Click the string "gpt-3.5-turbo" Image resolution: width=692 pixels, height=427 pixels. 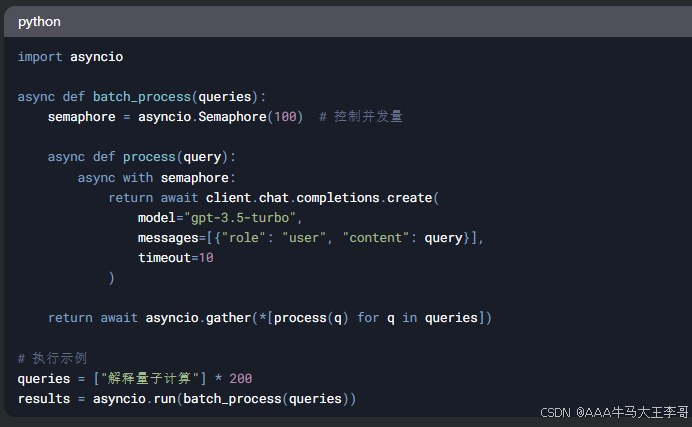pos(240,218)
